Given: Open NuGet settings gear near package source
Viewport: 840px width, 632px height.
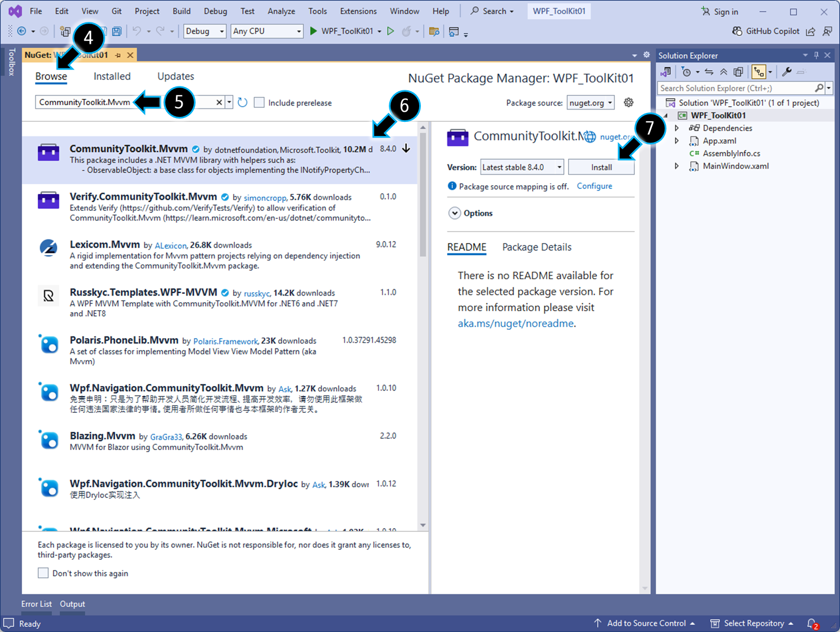Looking at the screenshot, I should (x=629, y=102).
